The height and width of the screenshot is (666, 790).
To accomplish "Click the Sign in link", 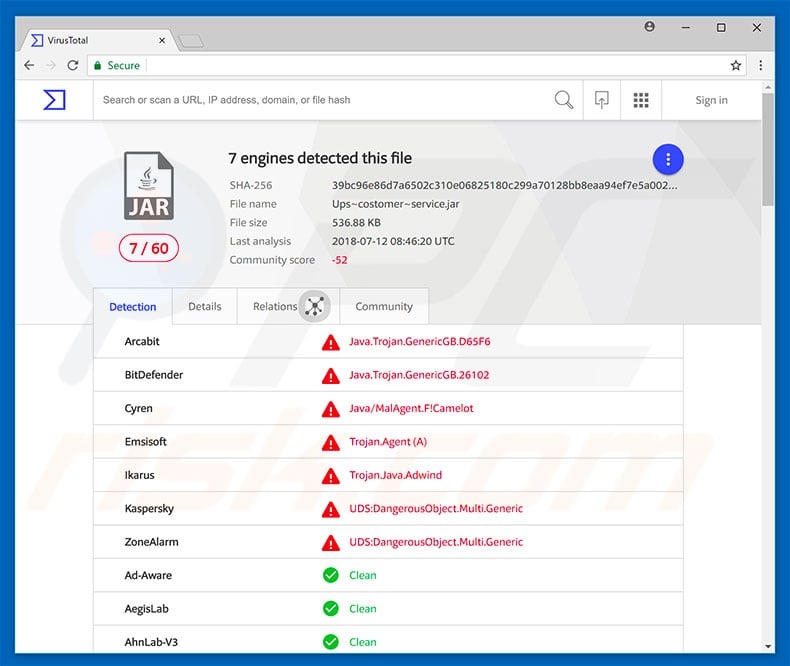I will pyautogui.click(x=711, y=100).
